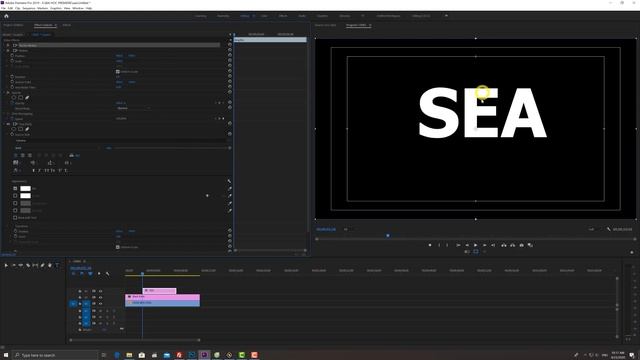Viewport: 640px width, 360px height.
Task: Select the Slip tool
Action: (35, 265)
